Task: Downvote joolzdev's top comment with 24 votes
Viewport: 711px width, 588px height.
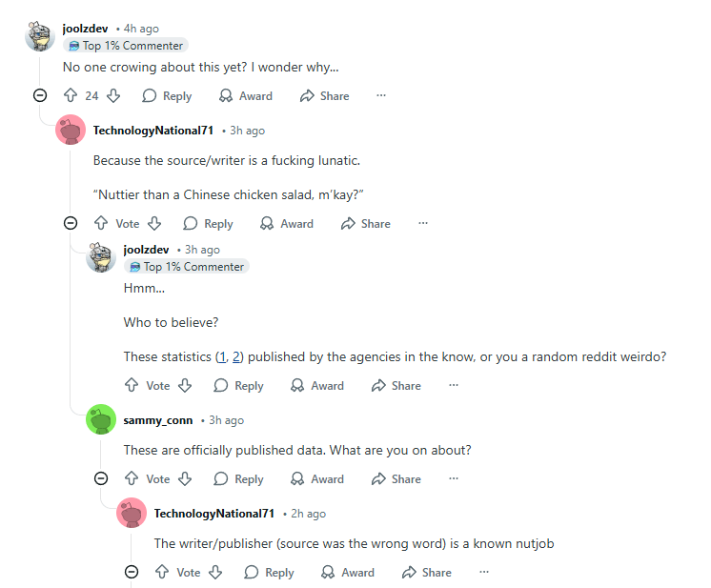Action: [x=113, y=95]
